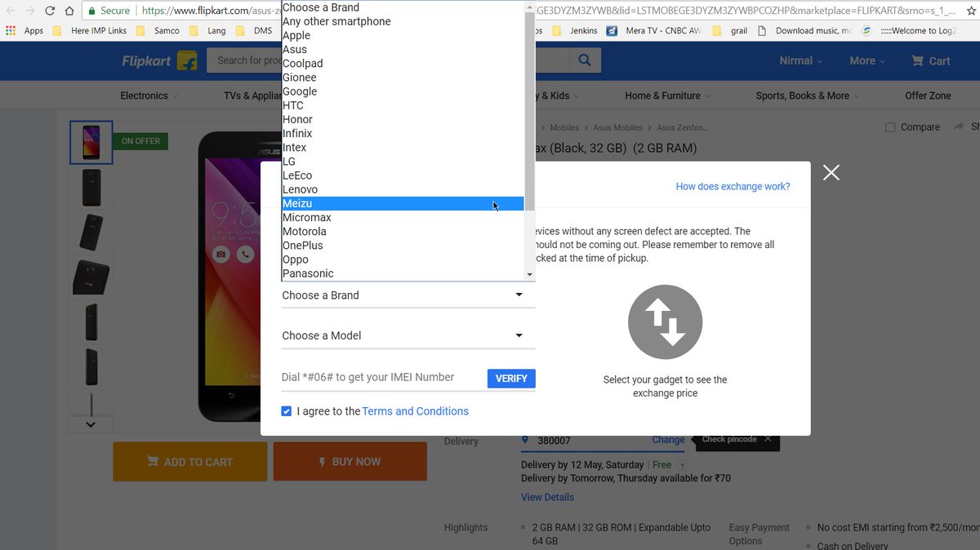Click ADD TO CART button
The image size is (980, 550).
coord(190,462)
